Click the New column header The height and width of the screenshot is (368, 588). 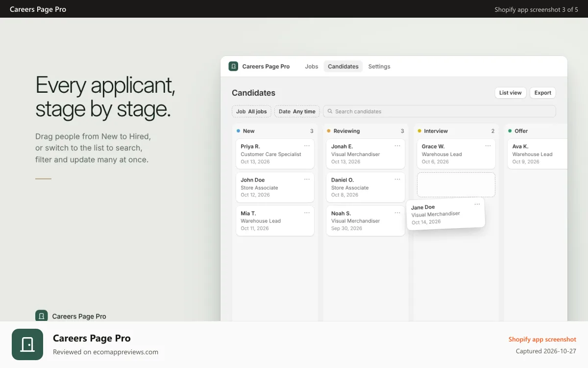point(275,131)
